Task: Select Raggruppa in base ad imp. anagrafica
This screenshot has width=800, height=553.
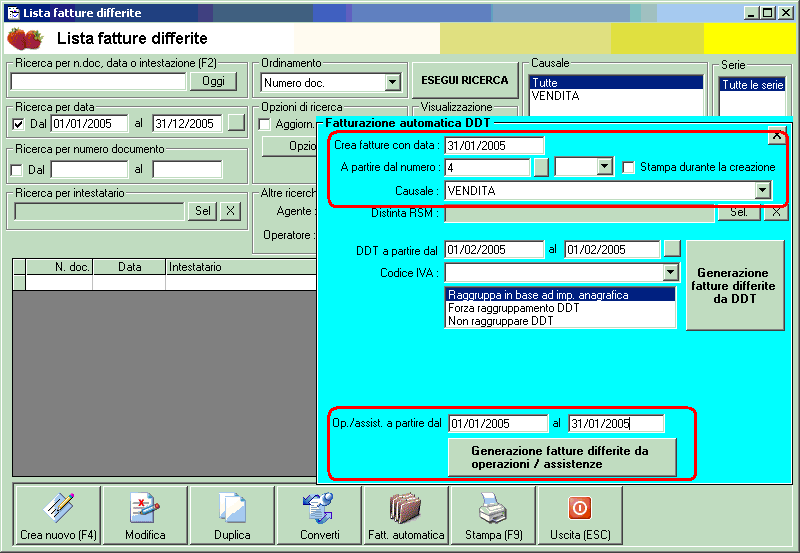Action: (560, 295)
